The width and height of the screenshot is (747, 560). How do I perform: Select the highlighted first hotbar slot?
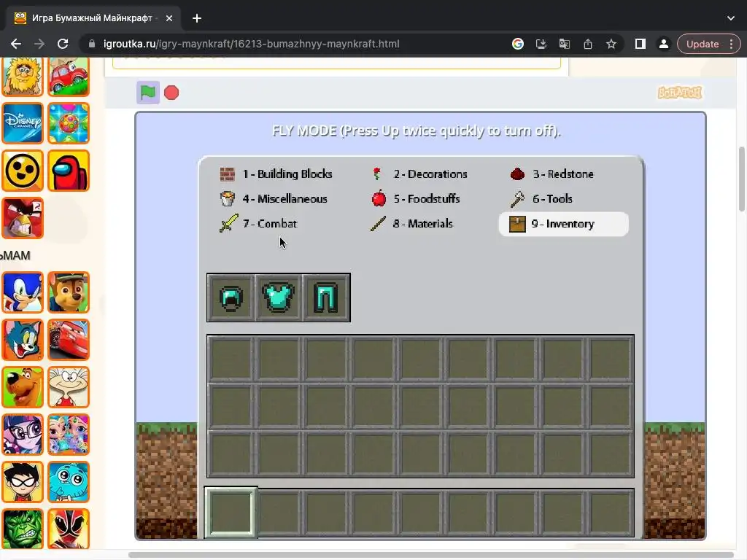[x=231, y=512]
